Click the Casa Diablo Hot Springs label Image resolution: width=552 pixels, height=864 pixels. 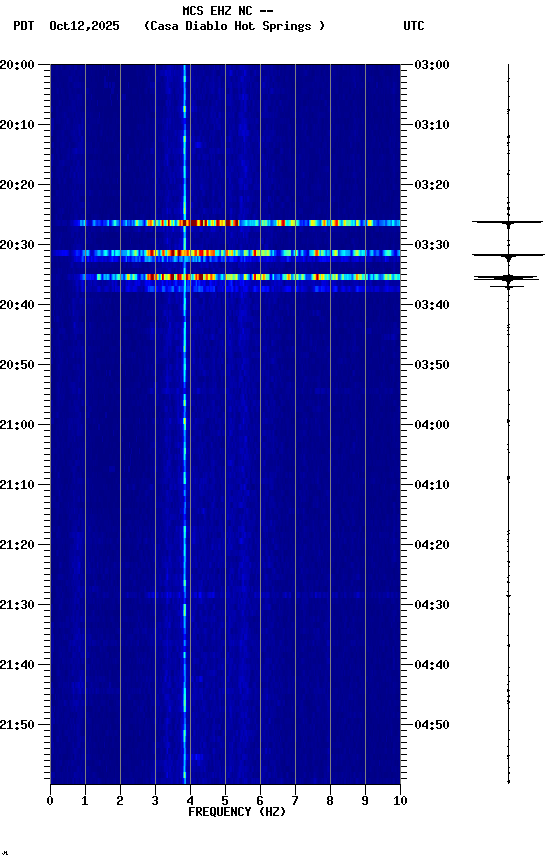(234, 26)
